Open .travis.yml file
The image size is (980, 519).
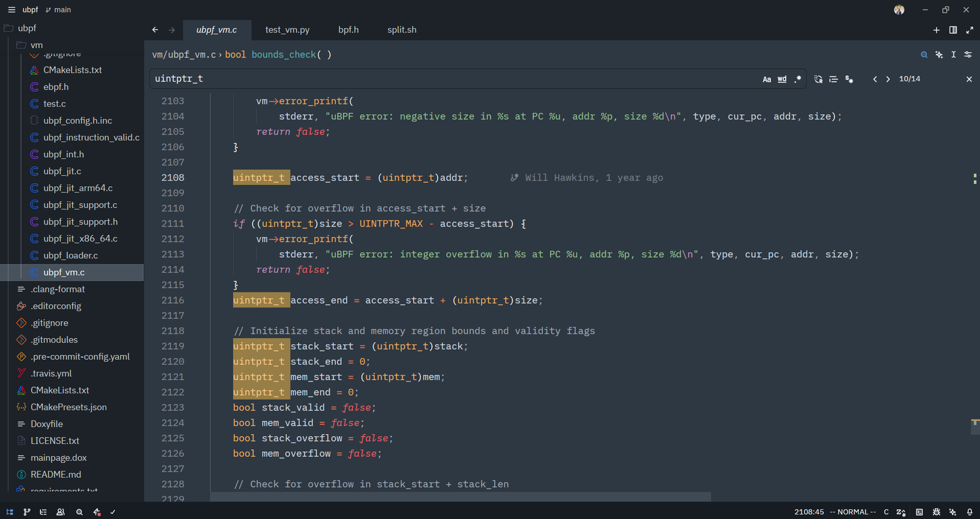51,373
